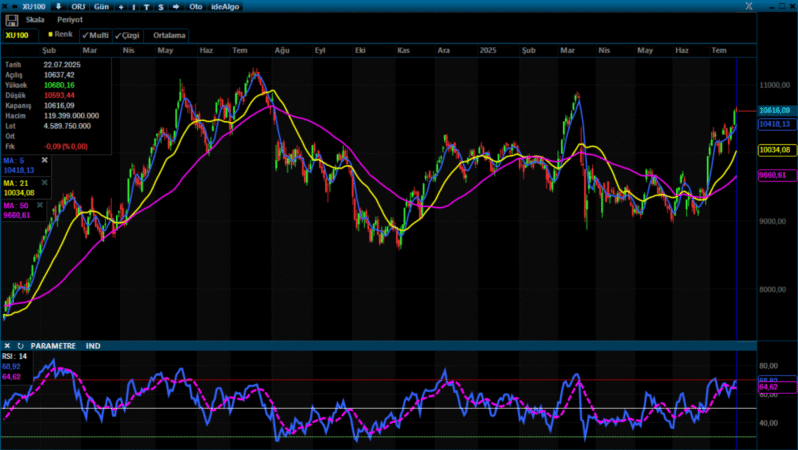This screenshot has height=450, width=798.
Task: Open the IND menu in the indicator panel
Action: (x=93, y=346)
